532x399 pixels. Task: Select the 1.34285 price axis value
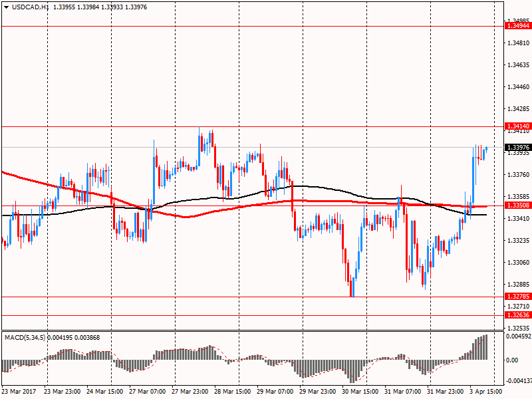[x=518, y=109]
